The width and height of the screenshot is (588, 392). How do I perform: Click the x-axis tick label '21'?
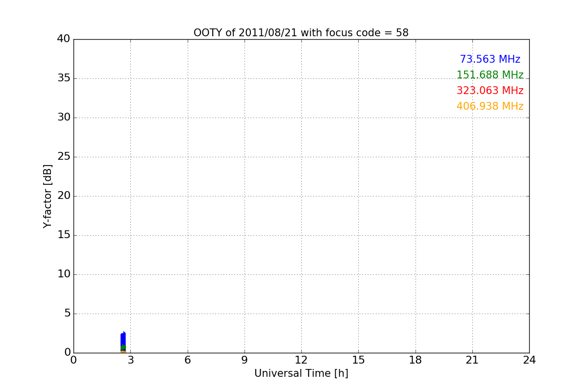[x=472, y=360]
